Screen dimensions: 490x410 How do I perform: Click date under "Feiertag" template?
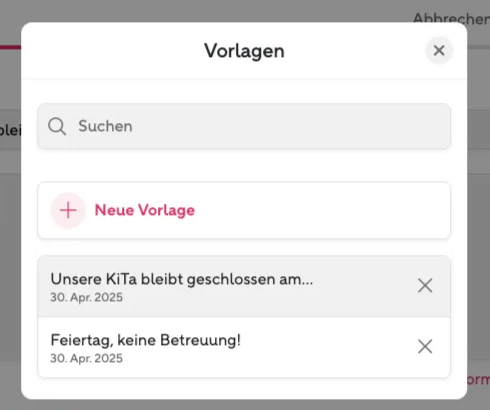[86, 358]
